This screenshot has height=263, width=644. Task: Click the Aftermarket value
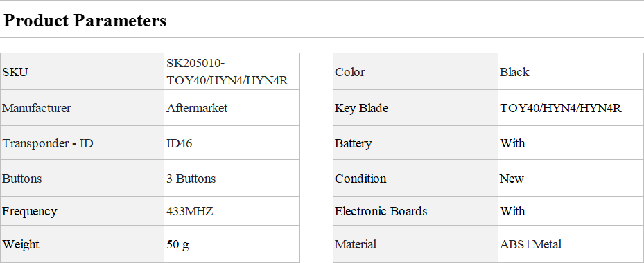[197, 108]
